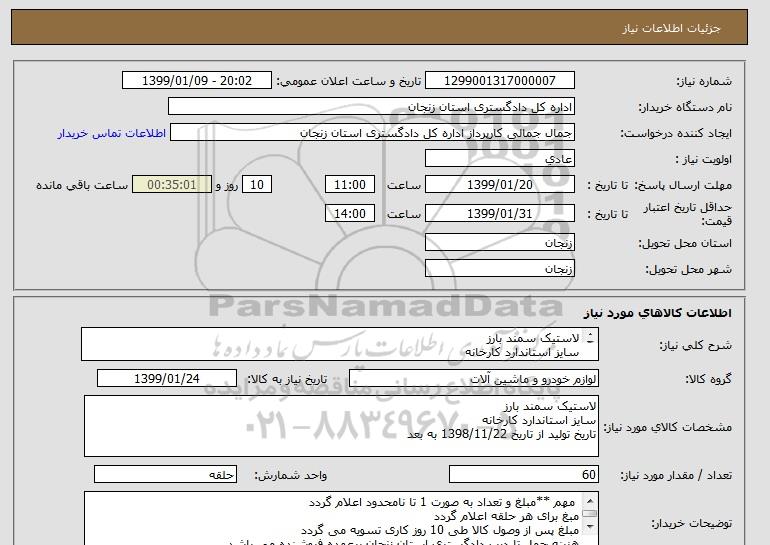The width and height of the screenshot is (770, 545).
Task: Click the label اولویت نیاز
Action: click(703, 160)
